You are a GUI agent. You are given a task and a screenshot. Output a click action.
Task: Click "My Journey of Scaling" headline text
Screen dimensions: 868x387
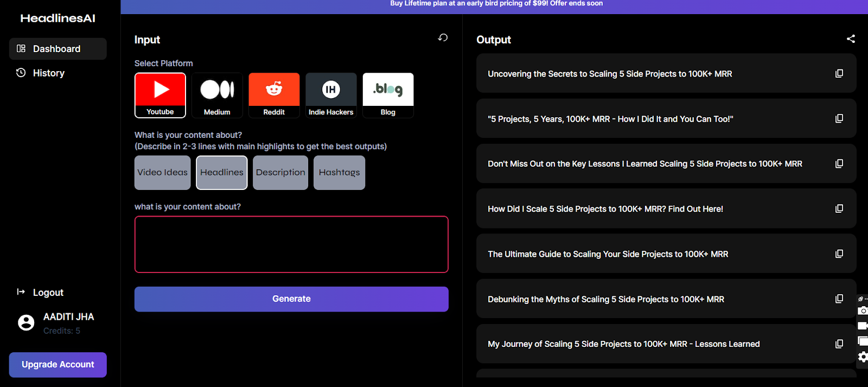[x=624, y=344]
